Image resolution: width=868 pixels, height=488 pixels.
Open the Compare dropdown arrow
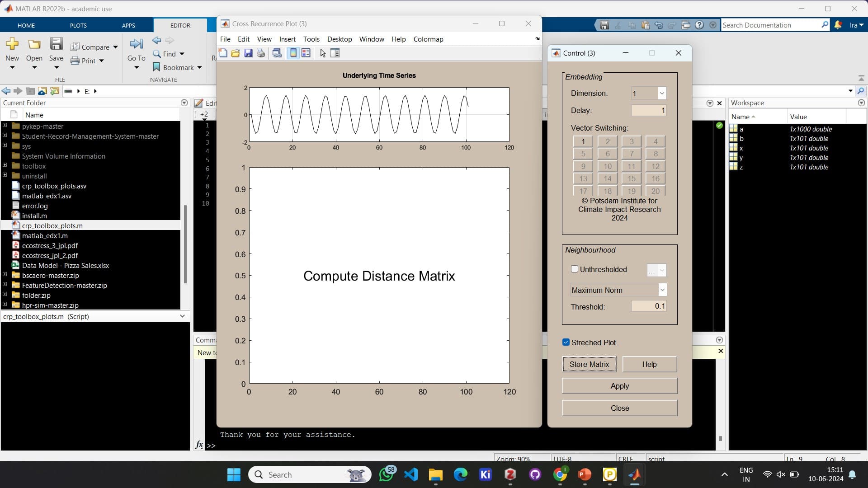coord(115,47)
